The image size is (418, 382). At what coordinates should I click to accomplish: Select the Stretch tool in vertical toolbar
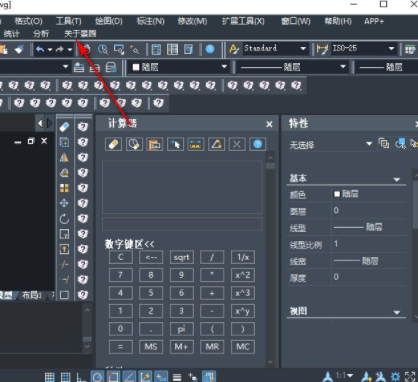tap(64, 249)
